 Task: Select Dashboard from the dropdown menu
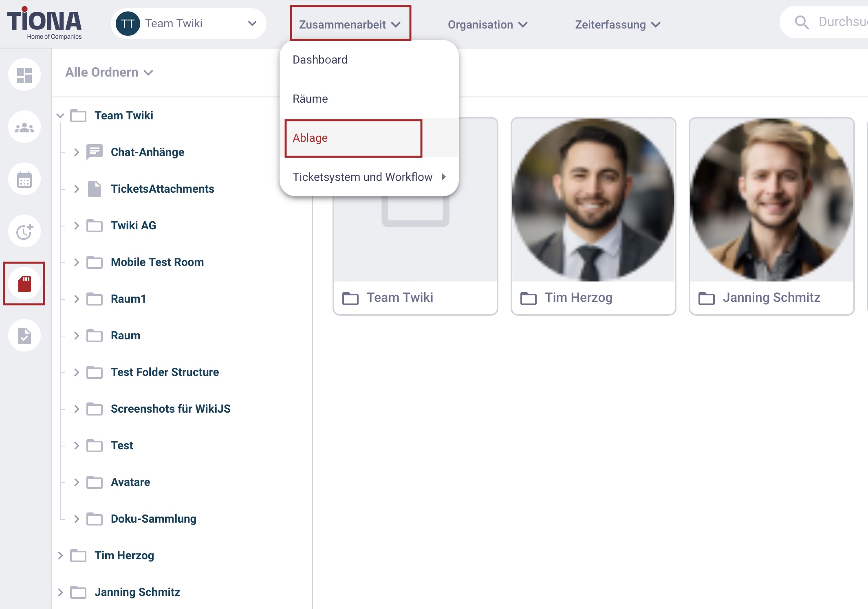click(369, 59)
